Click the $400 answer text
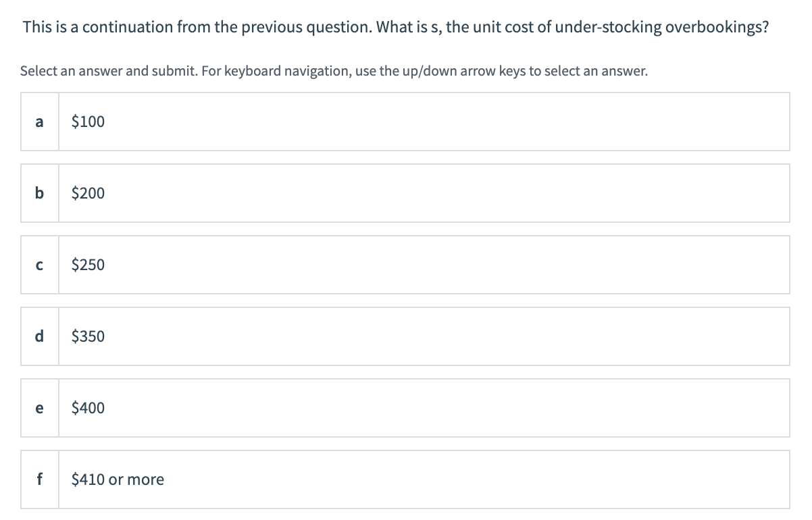The width and height of the screenshot is (812, 520). (x=88, y=408)
